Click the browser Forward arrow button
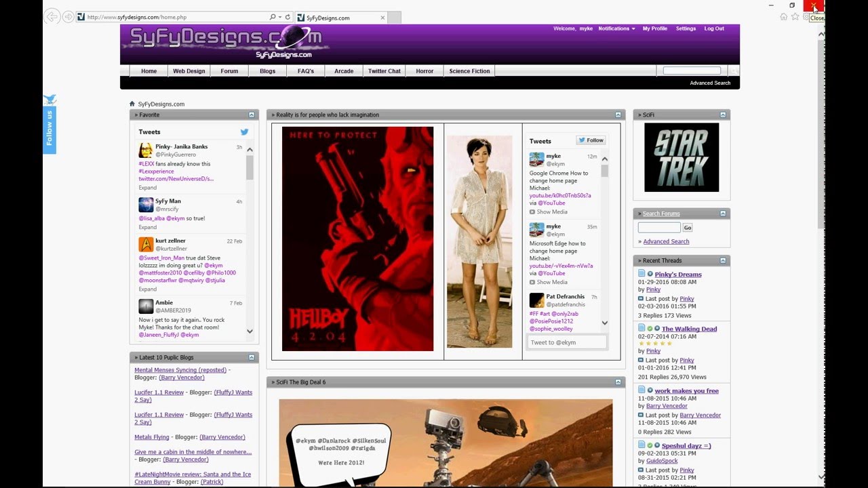 pyautogui.click(x=68, y=17)
